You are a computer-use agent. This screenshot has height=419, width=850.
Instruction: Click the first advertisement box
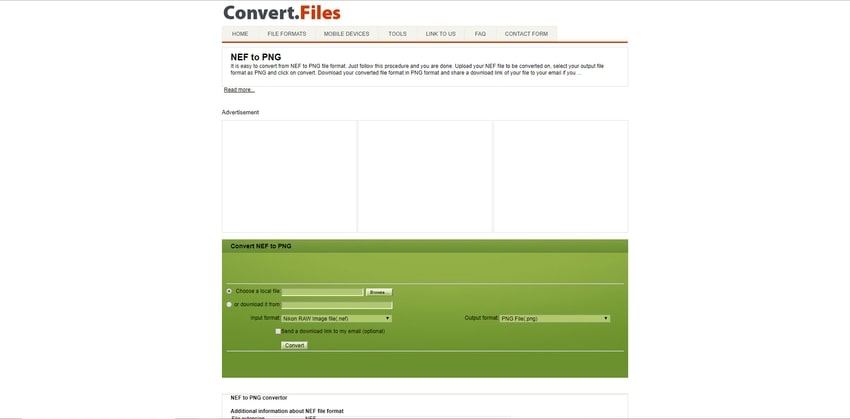point(289,176)
